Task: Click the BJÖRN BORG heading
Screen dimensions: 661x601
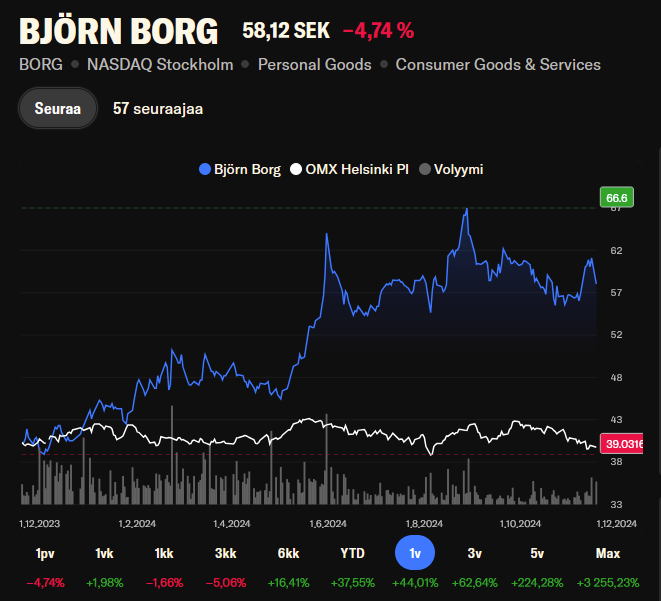Action: (x=118, y=31)
